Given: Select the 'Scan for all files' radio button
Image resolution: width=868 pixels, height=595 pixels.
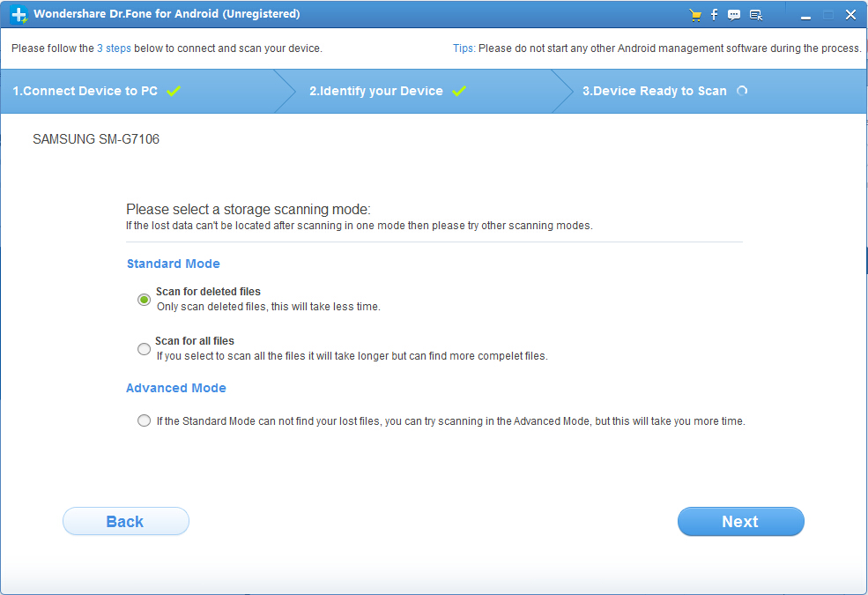Looking at the screenshot, I should (x=144, y=349).
